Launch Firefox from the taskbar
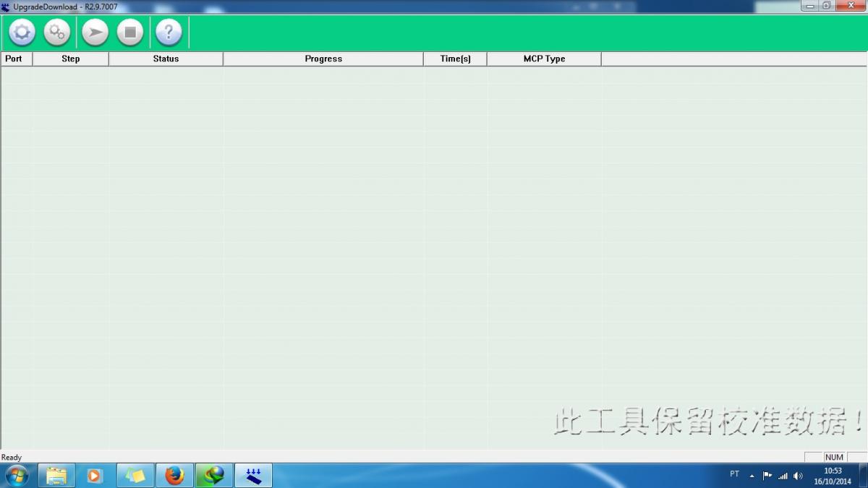 [x=174, y=475]
